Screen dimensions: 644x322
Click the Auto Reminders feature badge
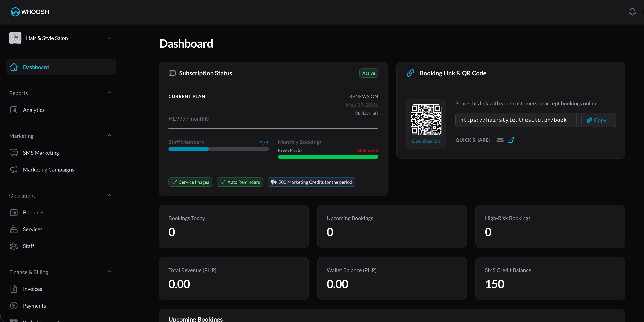pyautogui.click(x=240, y=182)
